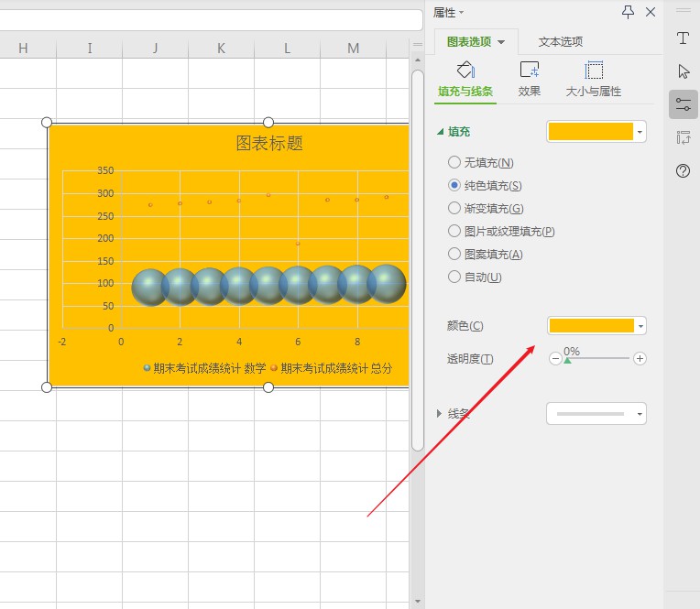Close the 属性 properties panel
This screenshot has width=700, height=609.
tap(651, 12)
